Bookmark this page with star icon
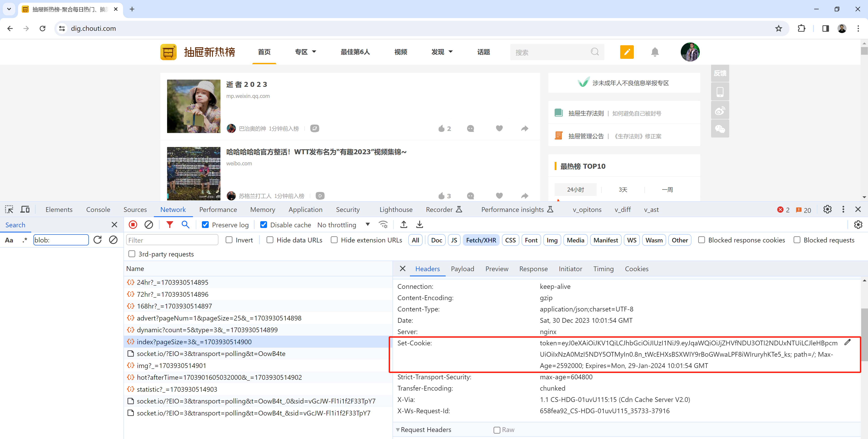The width and height of the screenshot is (868, 439). [x=778, y=29]
